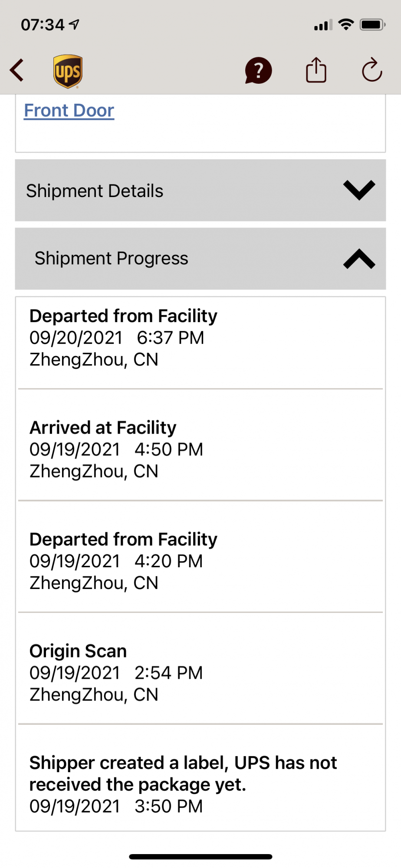Tap the UPS shield logo

68,72
